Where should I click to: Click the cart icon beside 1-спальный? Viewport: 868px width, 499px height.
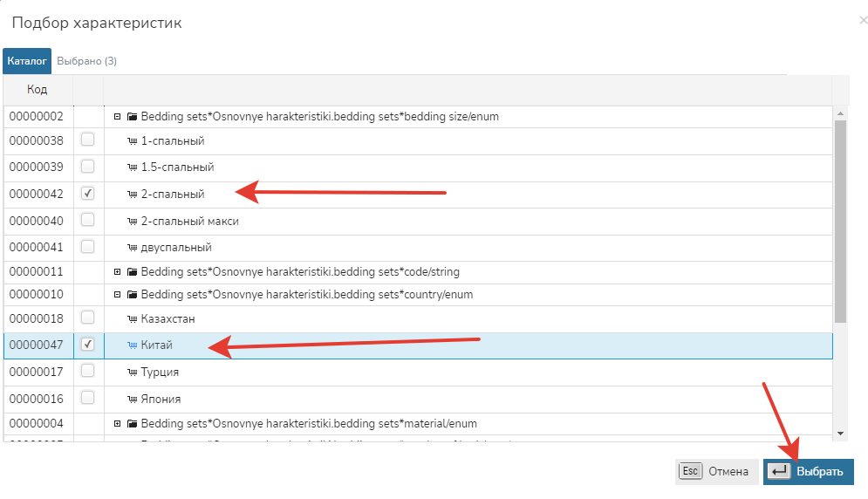click(x=133, y=140)
